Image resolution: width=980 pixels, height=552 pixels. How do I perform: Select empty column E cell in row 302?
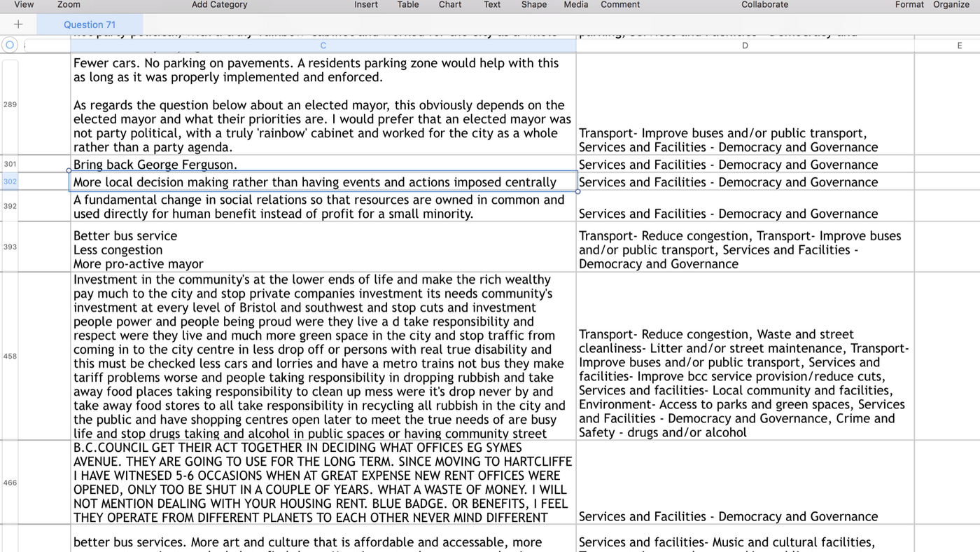(947, 181)
